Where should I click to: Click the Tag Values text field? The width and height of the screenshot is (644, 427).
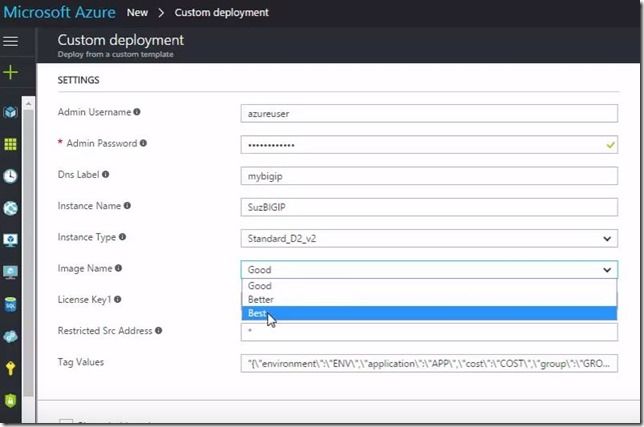tap(429, 362)
